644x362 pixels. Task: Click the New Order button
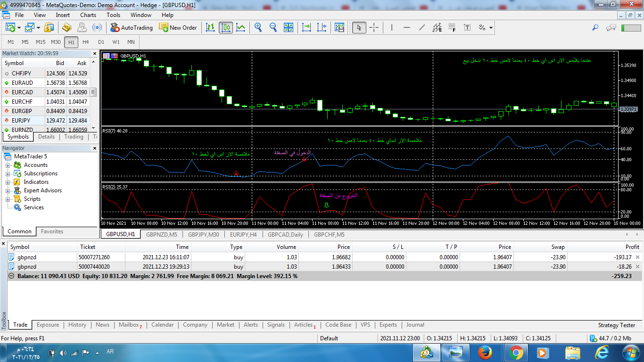[x=178, y=27]
